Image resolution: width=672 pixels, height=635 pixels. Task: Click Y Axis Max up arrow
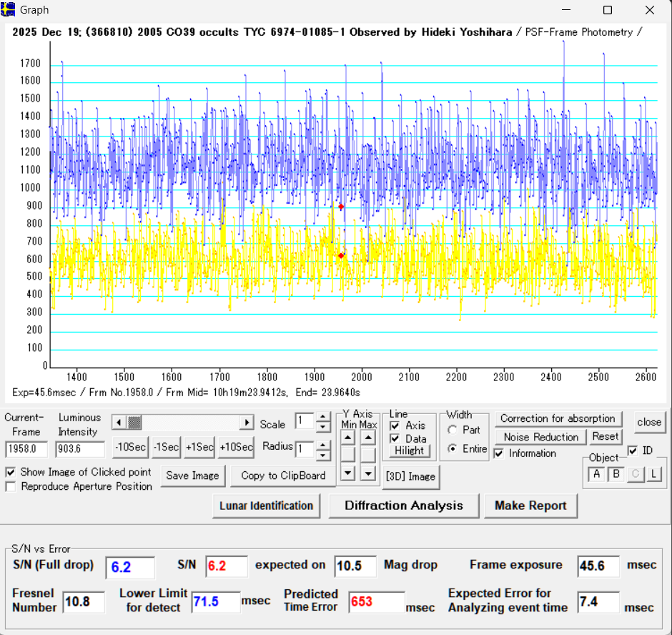[x=367, y=437]
